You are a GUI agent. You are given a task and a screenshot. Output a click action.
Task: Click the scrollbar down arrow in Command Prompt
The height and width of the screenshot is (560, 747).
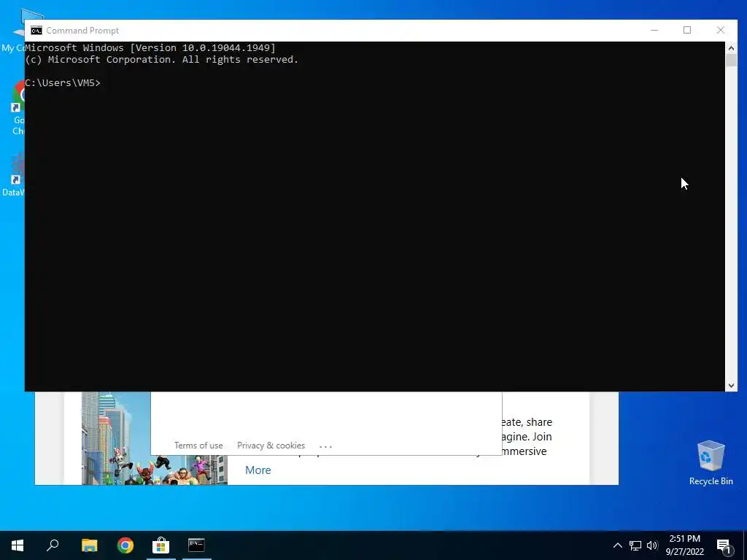pos(731,386)
